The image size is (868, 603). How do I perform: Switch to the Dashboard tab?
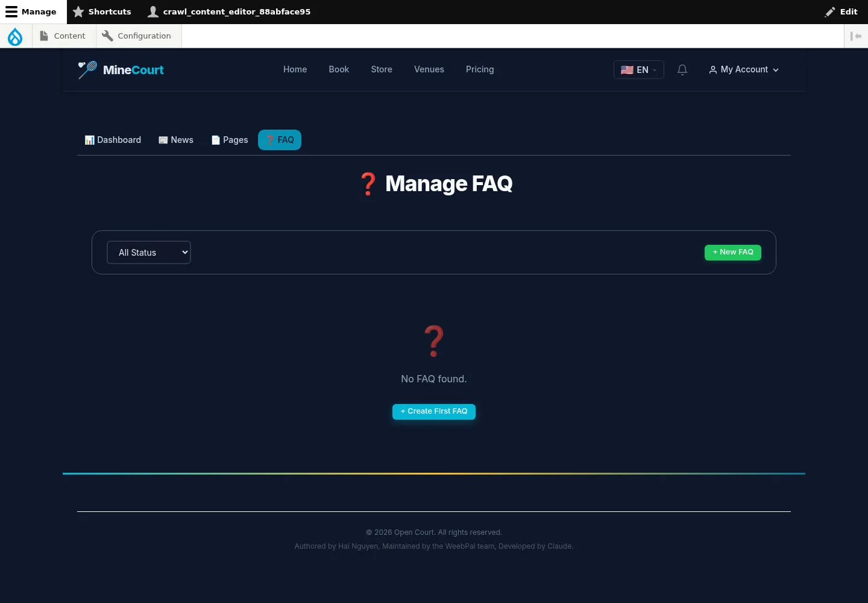tap(113, 140)
